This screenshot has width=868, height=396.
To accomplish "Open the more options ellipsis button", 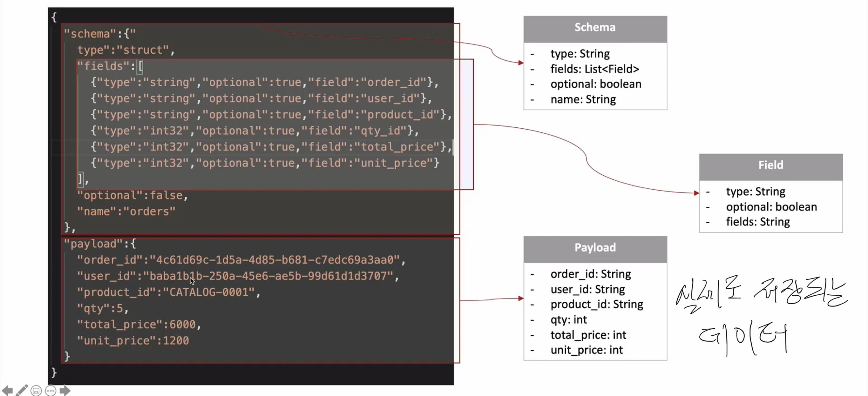I will click(x=51, y=391).
